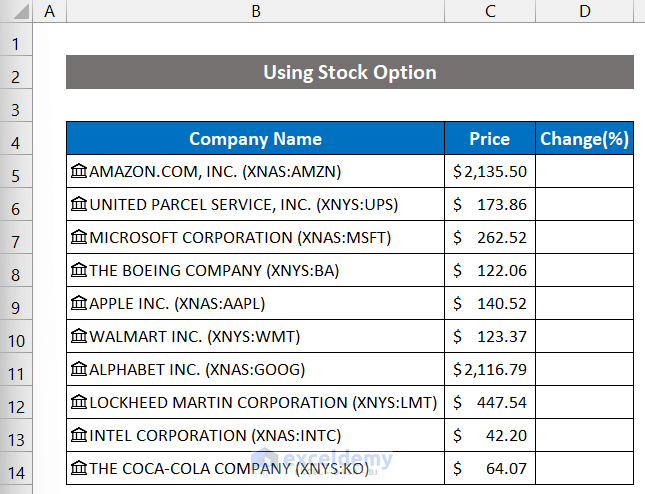Click the stock icon beside LOCKHEED MARTIN CORPORATION

[79, 402]
